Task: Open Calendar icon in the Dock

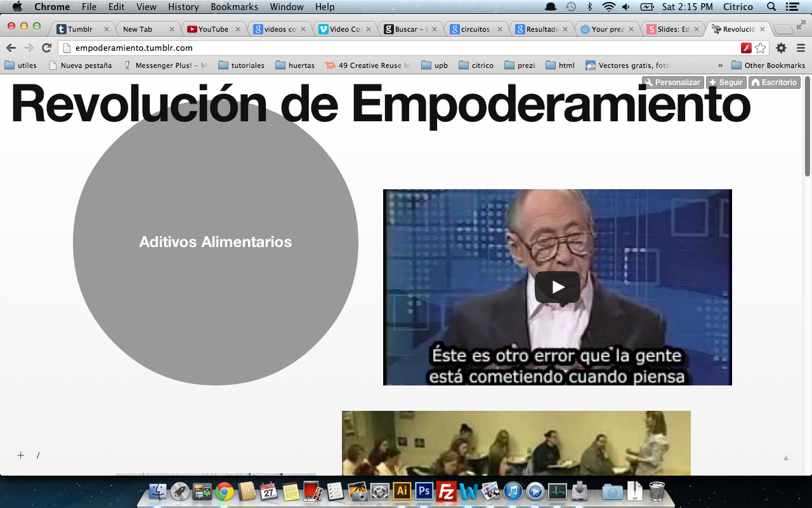Action: (268, 491)
